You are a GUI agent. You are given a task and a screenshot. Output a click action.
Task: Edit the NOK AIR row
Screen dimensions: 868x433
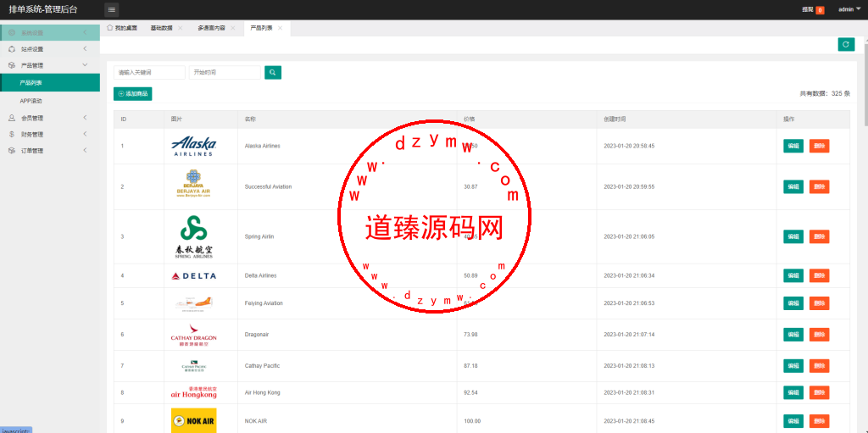click(x=793, y=421)
